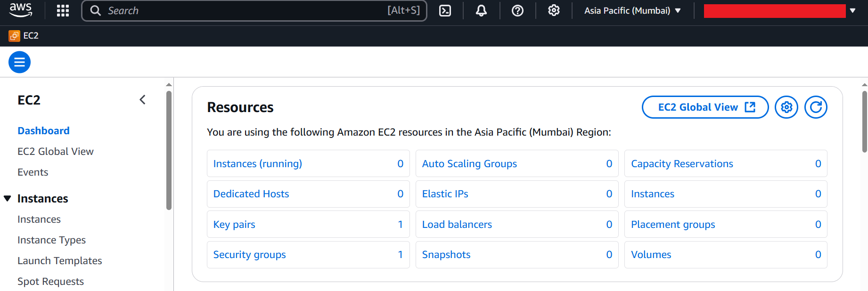868x291 pixels.
Task: Toggle the blue hamburger navigation button
Action: [19, 62]
